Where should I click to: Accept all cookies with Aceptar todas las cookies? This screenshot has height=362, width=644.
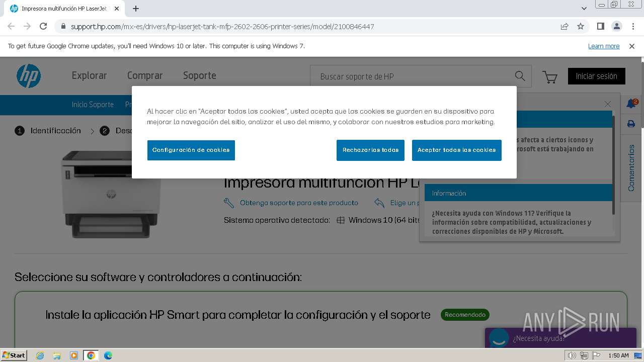(x=457, y=150)
